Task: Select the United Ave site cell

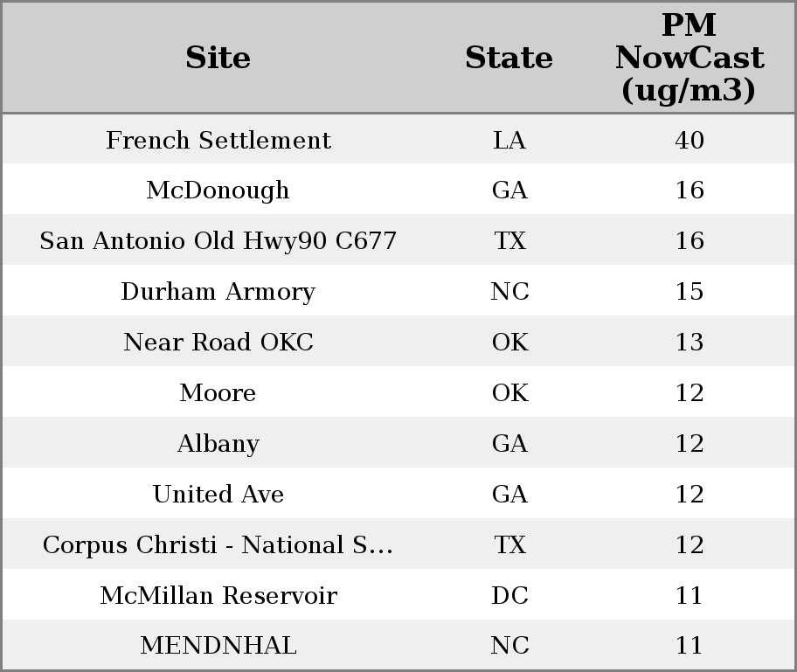Action: click(218, 495)
